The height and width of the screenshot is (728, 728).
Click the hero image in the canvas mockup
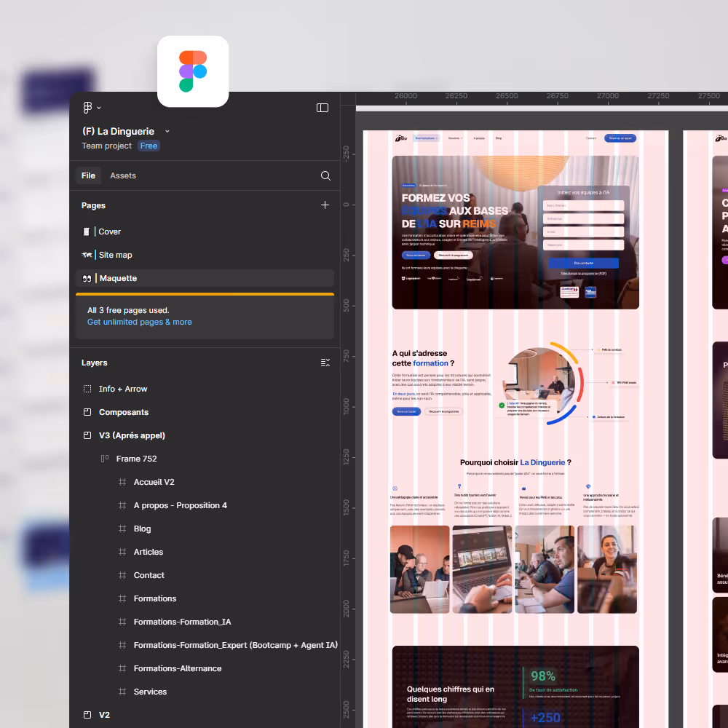point(515,232)
